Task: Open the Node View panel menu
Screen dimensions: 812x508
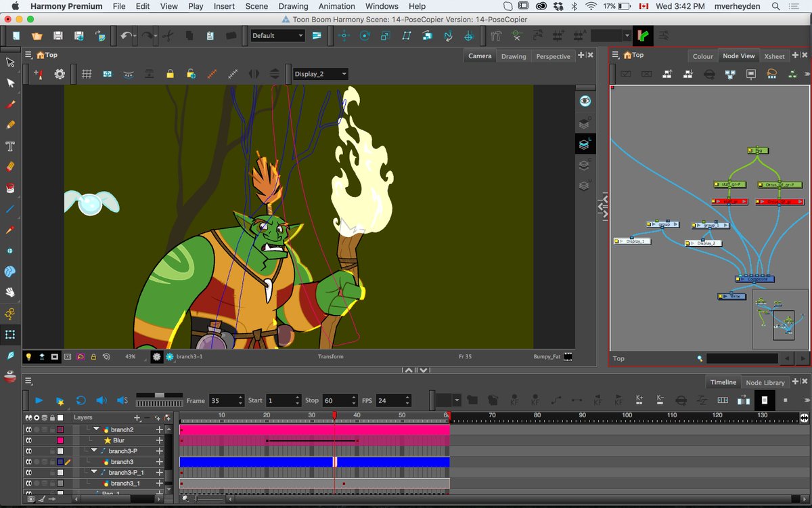Action: coord(616,55)
